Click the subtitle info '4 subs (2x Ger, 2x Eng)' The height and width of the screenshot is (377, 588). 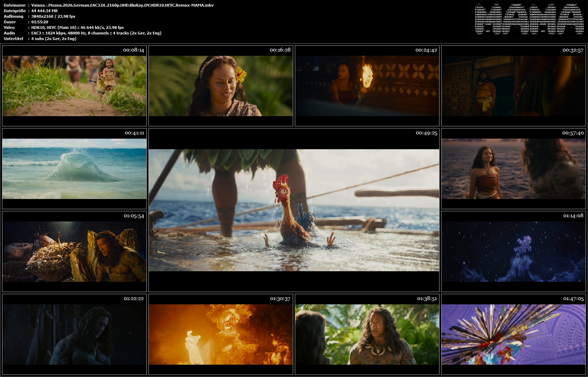point(54,39)
